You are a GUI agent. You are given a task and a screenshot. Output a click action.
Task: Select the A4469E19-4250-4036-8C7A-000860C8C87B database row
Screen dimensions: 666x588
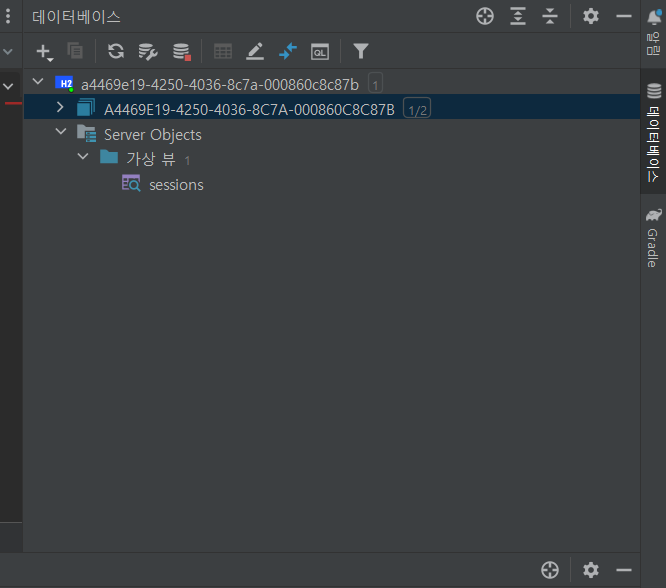pyautogui.click(x=332, y=107)
